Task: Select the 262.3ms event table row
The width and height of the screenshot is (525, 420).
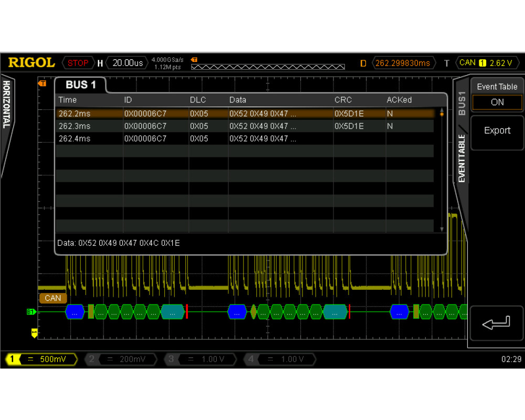Action: [244, 126]
